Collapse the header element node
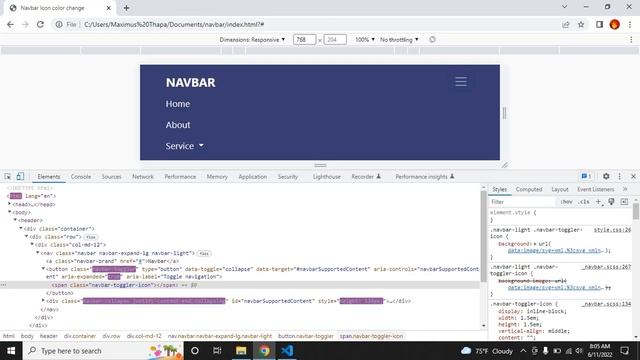 coord(15,220)
